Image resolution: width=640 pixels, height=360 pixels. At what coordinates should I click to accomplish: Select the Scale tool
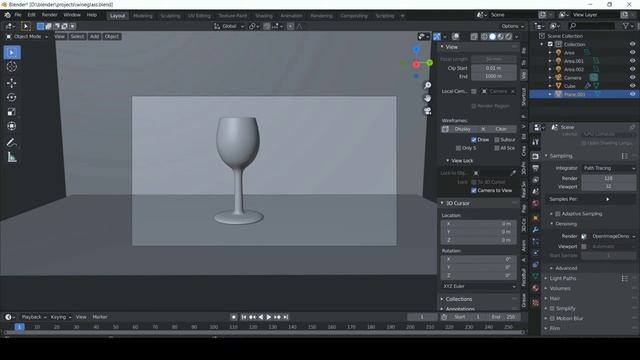click(x=12, y=112)
